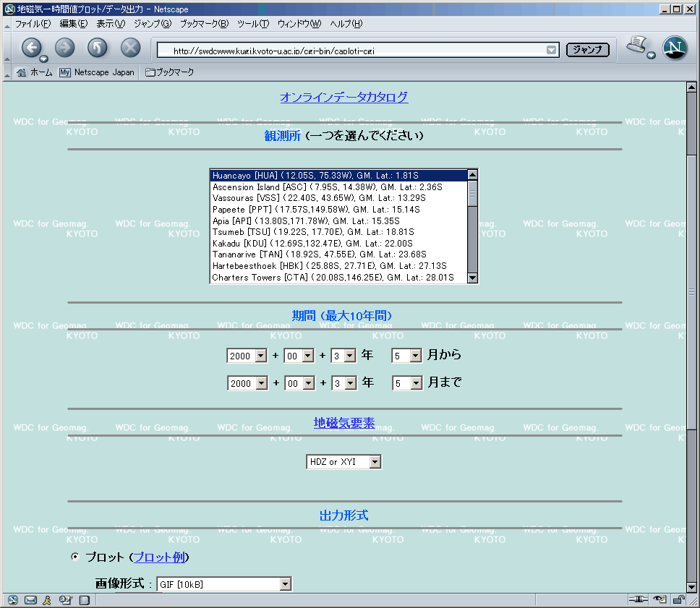The image size is (700, 608).
Task: Select Vassouras [VSS] observatory row
Action: pyautogui.click(x=338, y=198)
